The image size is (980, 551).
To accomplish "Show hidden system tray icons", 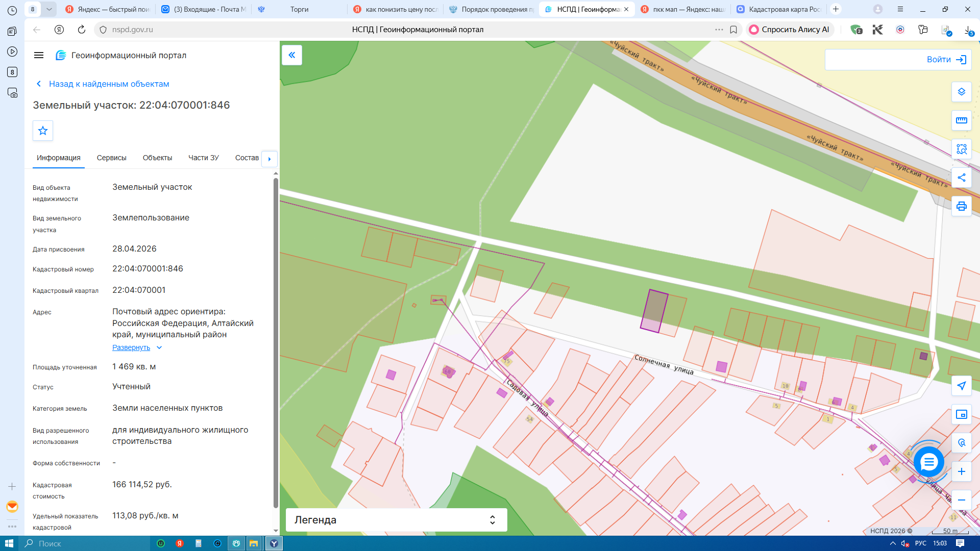I will [893, 543].
